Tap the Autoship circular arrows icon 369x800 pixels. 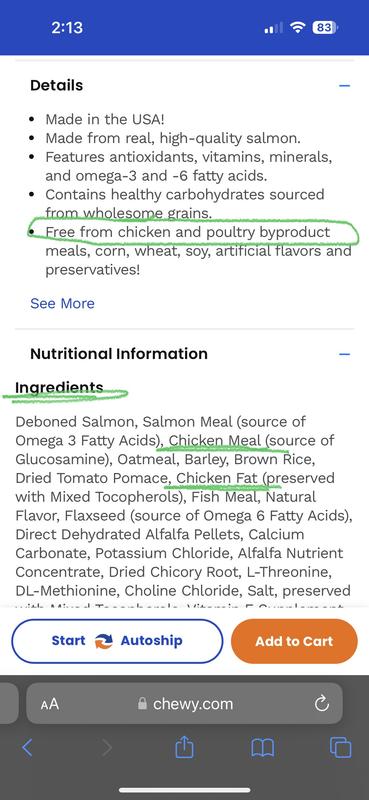pos(103,641)
